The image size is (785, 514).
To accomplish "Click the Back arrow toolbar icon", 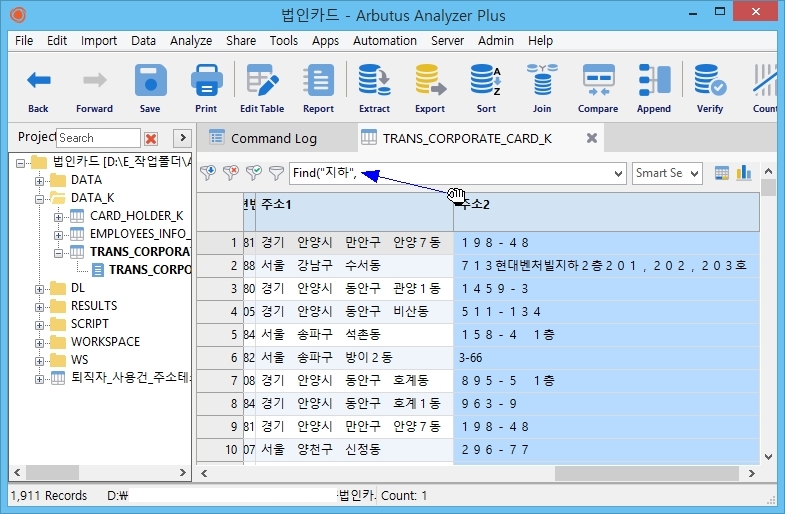I will pos(39,80).
